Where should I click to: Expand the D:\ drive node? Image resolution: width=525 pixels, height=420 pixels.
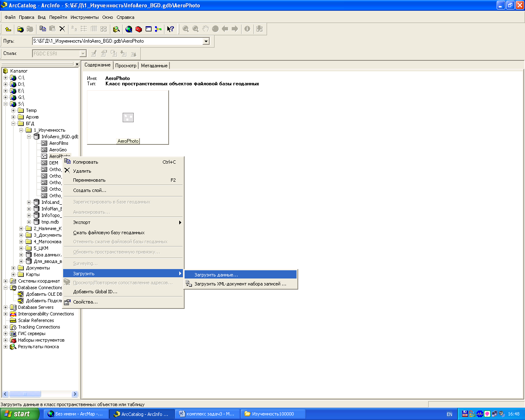tap(5, 84)
